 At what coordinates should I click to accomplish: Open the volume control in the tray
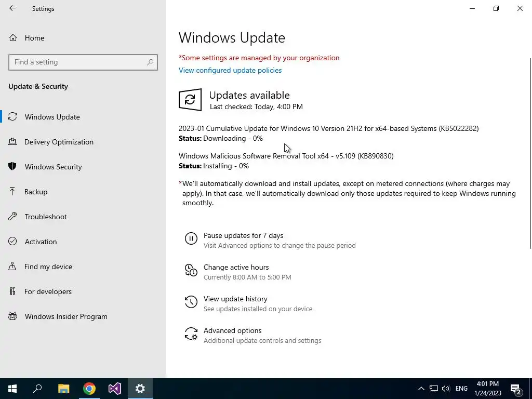[446, 389]
